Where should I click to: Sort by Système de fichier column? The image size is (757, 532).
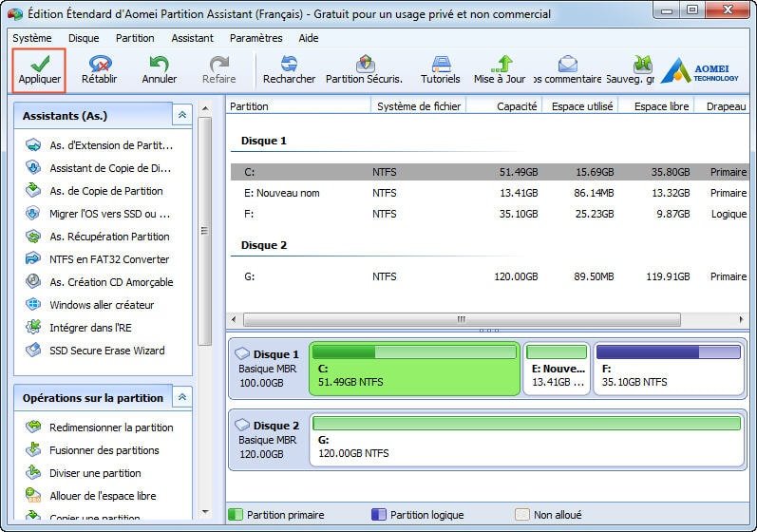tap(418, 106)
